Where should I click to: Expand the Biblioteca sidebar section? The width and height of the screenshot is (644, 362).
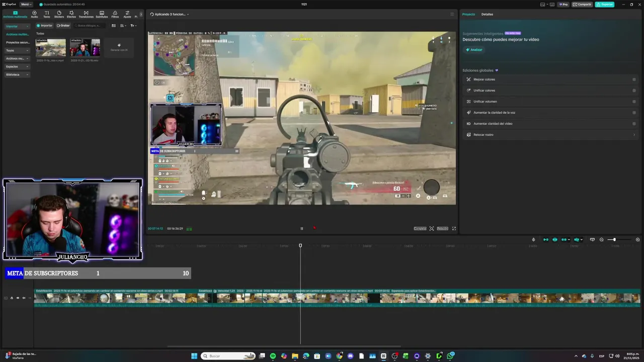(17, 74)
